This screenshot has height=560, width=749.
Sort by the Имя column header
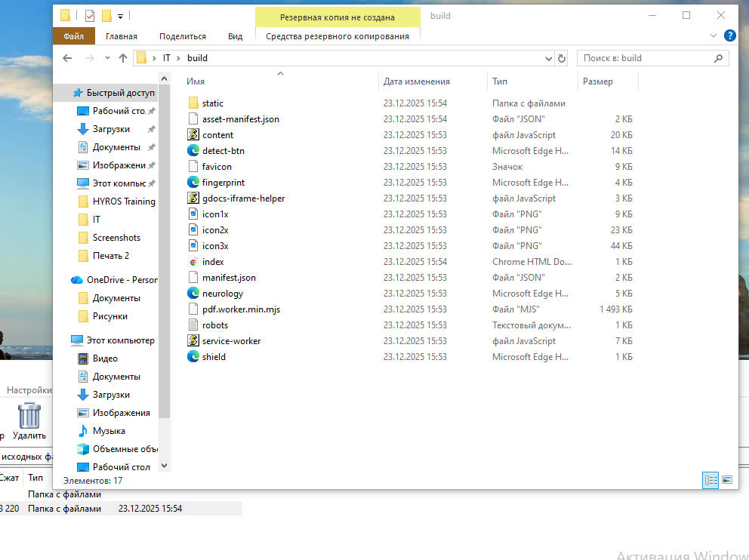(x=196, y=82)
